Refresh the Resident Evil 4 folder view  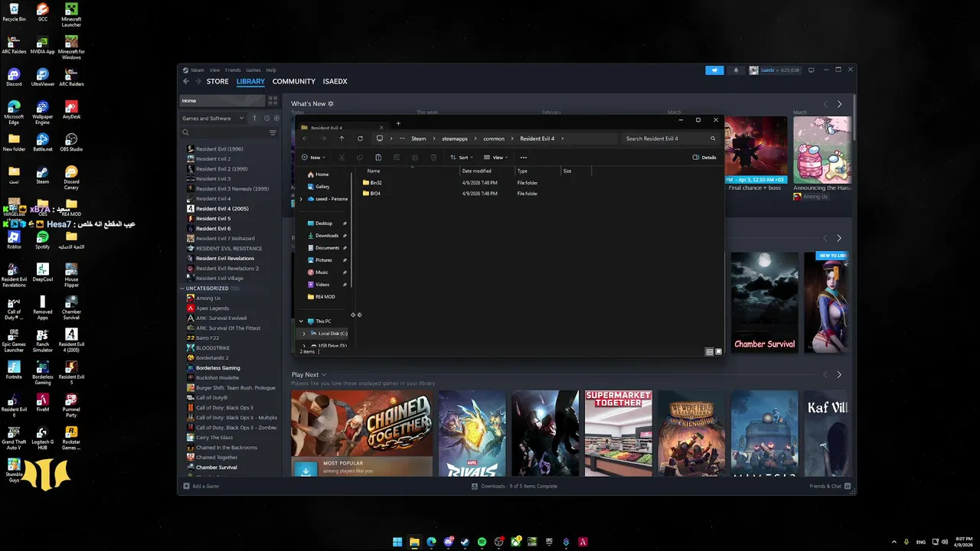[x=360, y=139]
